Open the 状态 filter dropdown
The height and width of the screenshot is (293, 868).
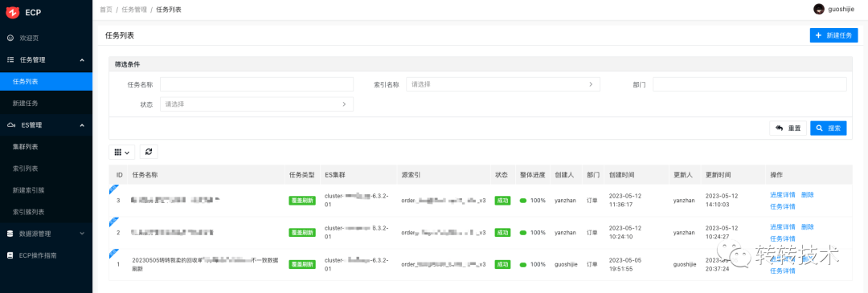(x=256, y=104)
